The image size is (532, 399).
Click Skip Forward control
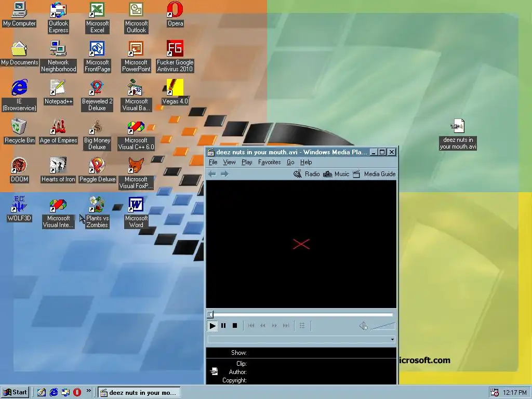pyautogui.click(x=286, y=326)
